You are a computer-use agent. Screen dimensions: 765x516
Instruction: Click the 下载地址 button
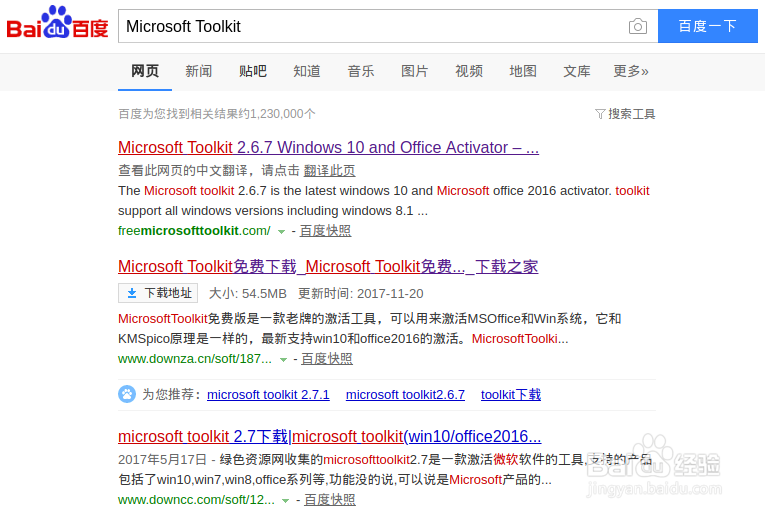click(158, 293)
